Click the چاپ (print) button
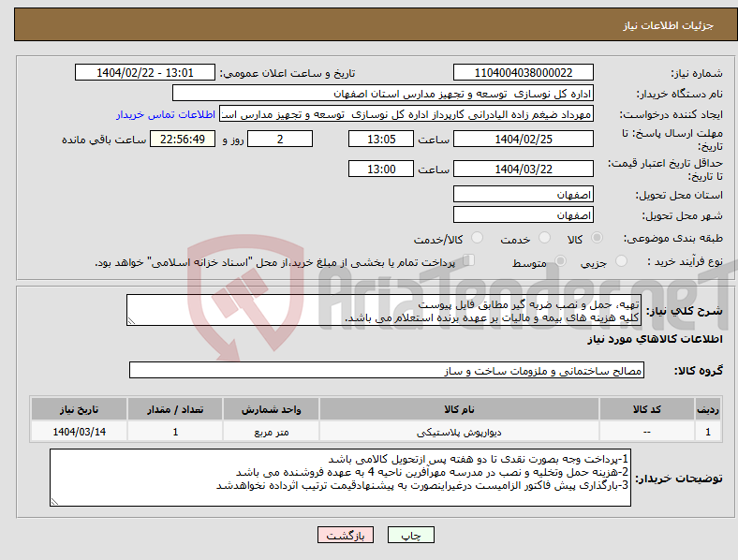738x560 pixels. (x=410, y=535)
